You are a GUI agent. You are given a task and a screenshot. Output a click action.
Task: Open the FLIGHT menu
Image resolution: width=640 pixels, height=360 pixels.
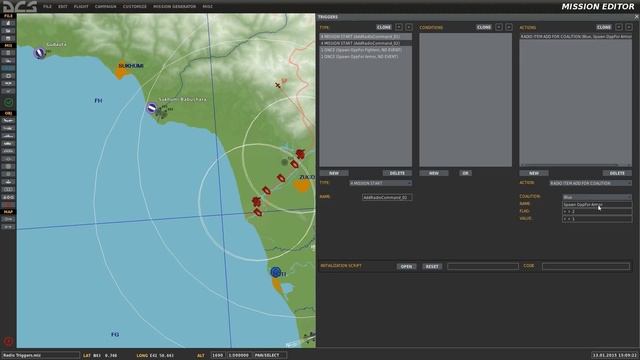(x=81, y=7)
